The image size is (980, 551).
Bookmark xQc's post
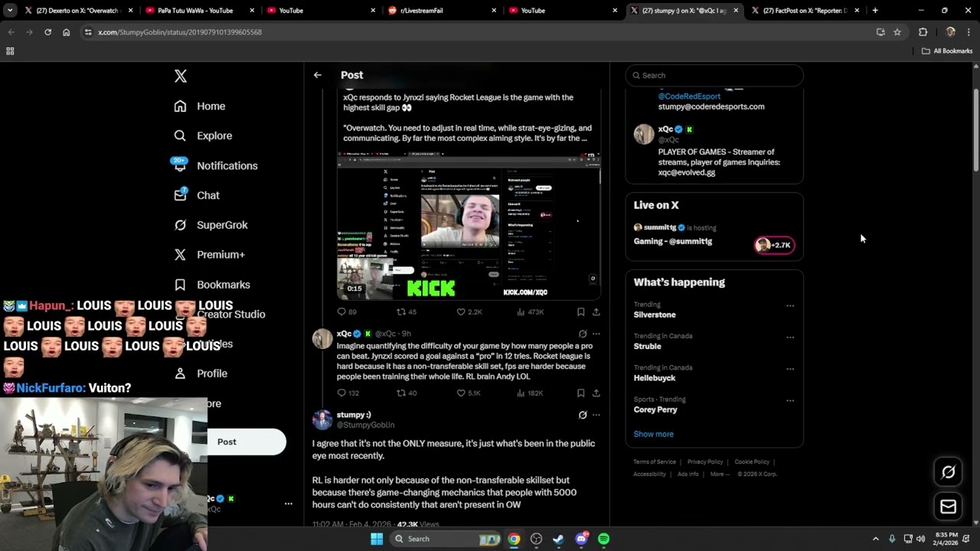[580, 393]
